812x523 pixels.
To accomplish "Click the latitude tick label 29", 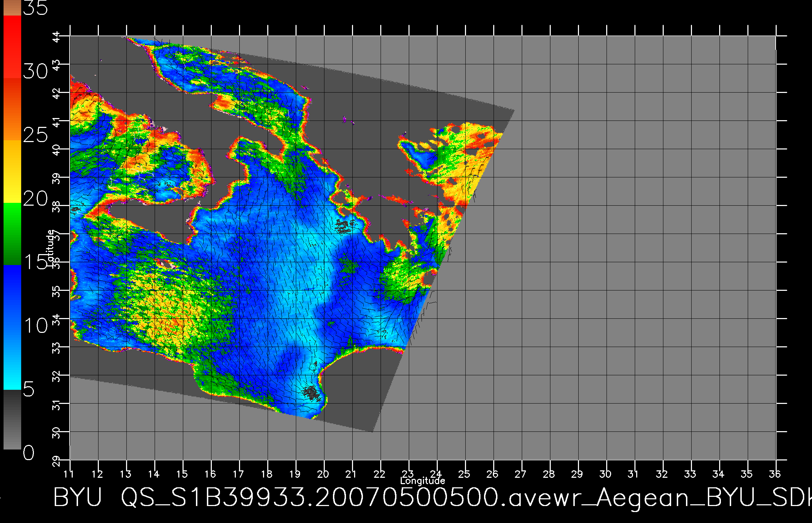I will 56,461.
